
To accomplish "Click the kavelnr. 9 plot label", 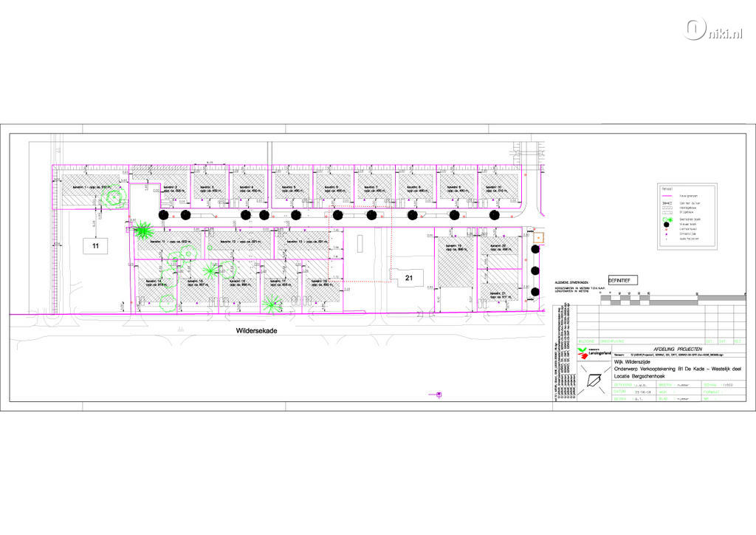I will click(x=457, y=188).
